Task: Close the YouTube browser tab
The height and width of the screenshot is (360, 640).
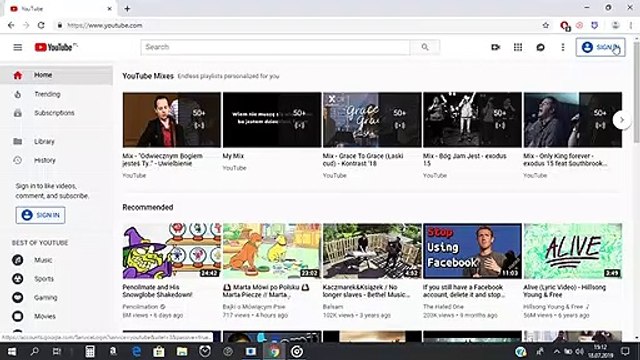Action: [109, 9]
